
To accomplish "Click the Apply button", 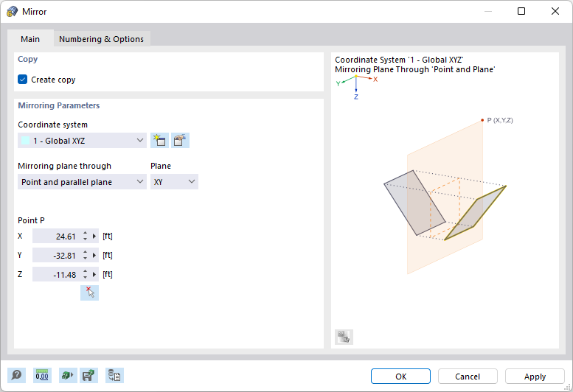I will [535, 377].
